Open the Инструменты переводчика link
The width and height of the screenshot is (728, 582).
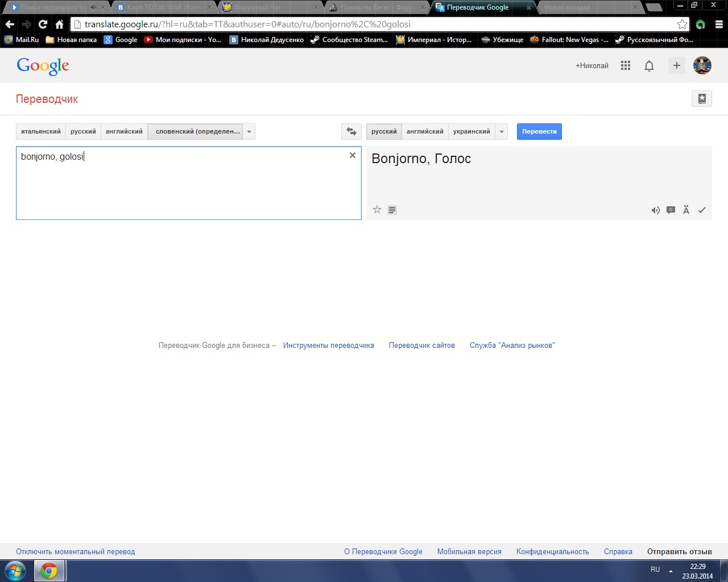[x=329, y=345]
